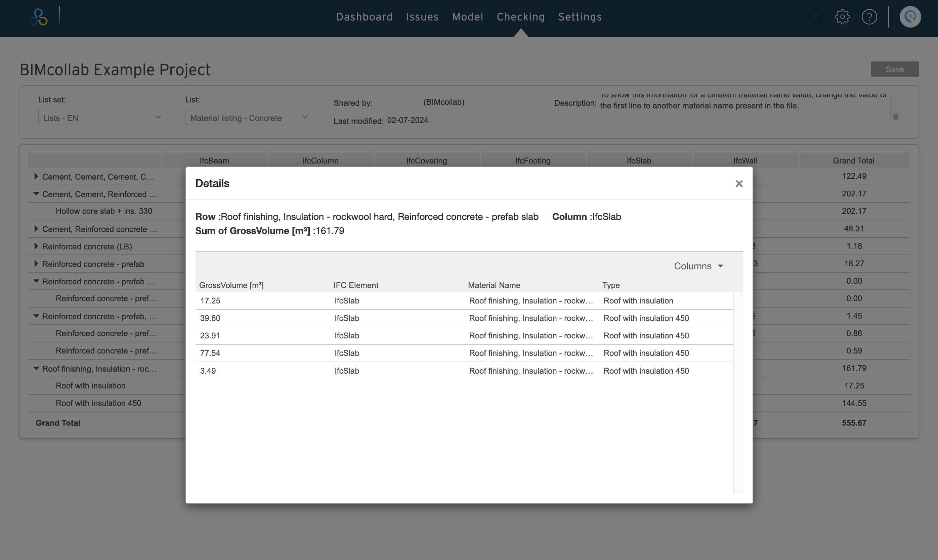938x560 pixels.
Task: Open the gear settings icon
Action: coord(843,17)
